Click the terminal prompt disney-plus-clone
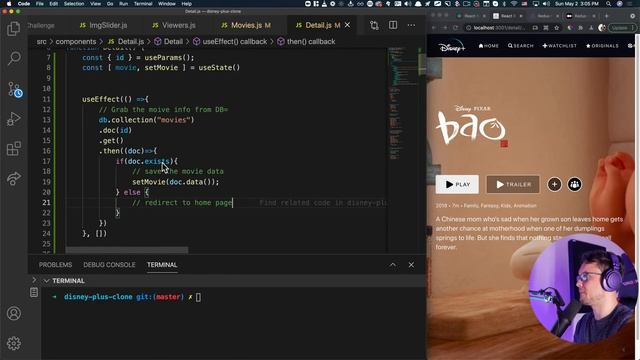Viewport: 640px width, 360px height. coord(98,297)
